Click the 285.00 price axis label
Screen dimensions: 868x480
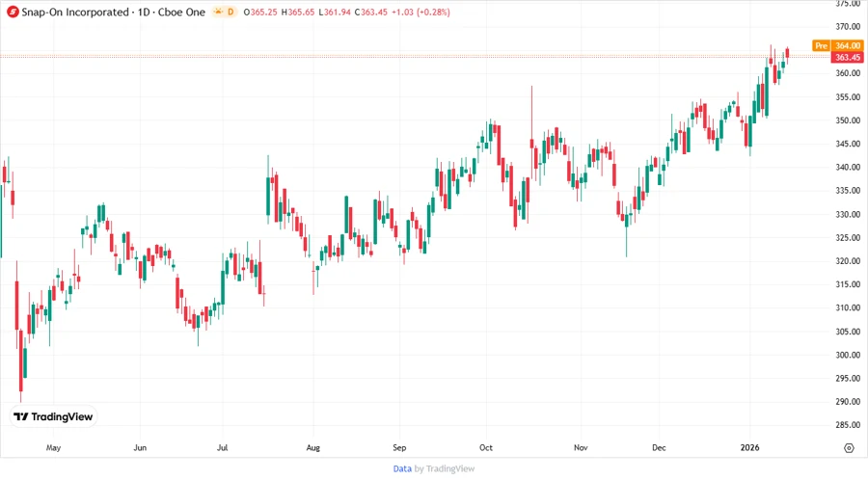tap(848, 425)
